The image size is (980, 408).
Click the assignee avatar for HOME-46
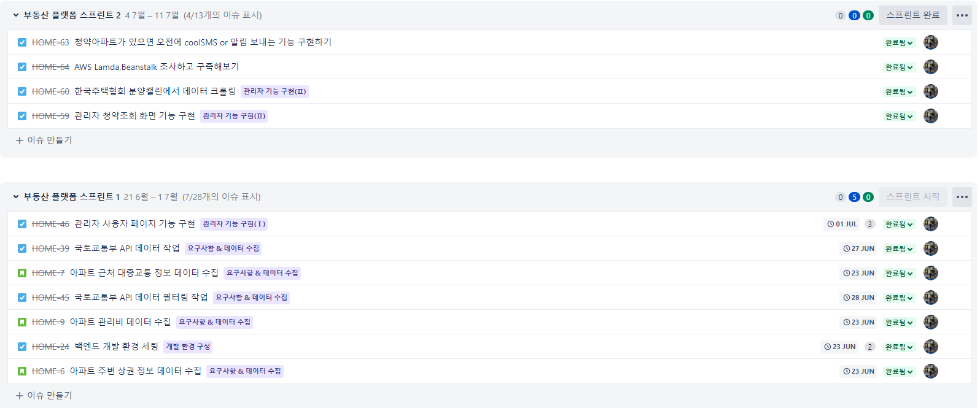click(930, 224)
